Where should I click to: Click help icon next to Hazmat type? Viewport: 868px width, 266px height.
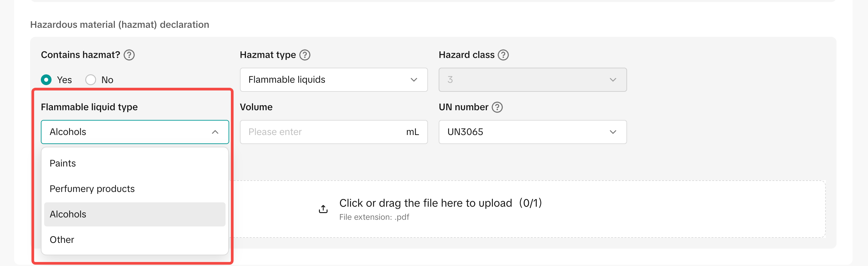[x=305, y=55]
